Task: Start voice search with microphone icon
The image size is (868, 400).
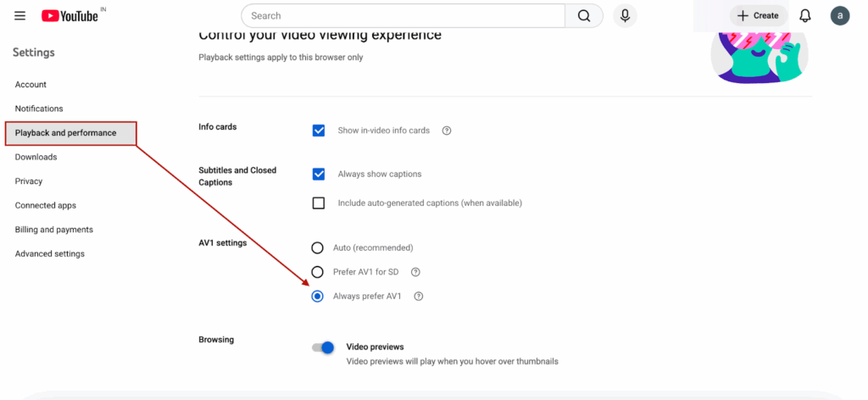Action: [625, 16]
